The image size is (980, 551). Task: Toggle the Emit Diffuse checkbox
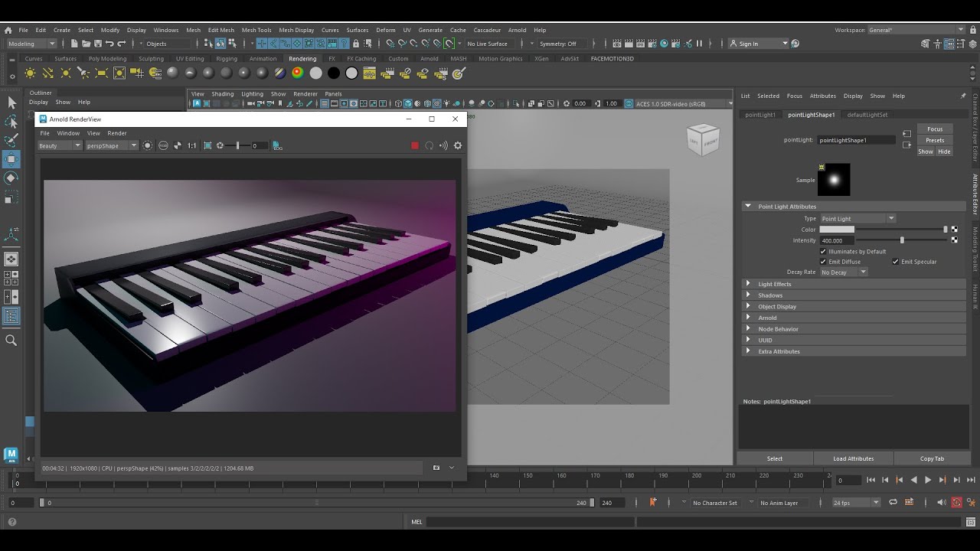[x=823, y=262]
